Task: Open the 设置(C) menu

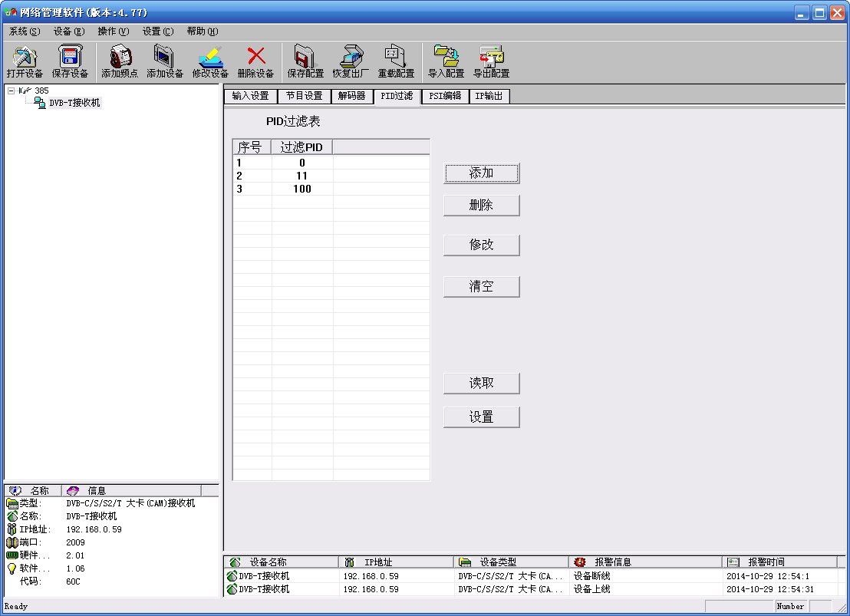Action: point(158,31)
